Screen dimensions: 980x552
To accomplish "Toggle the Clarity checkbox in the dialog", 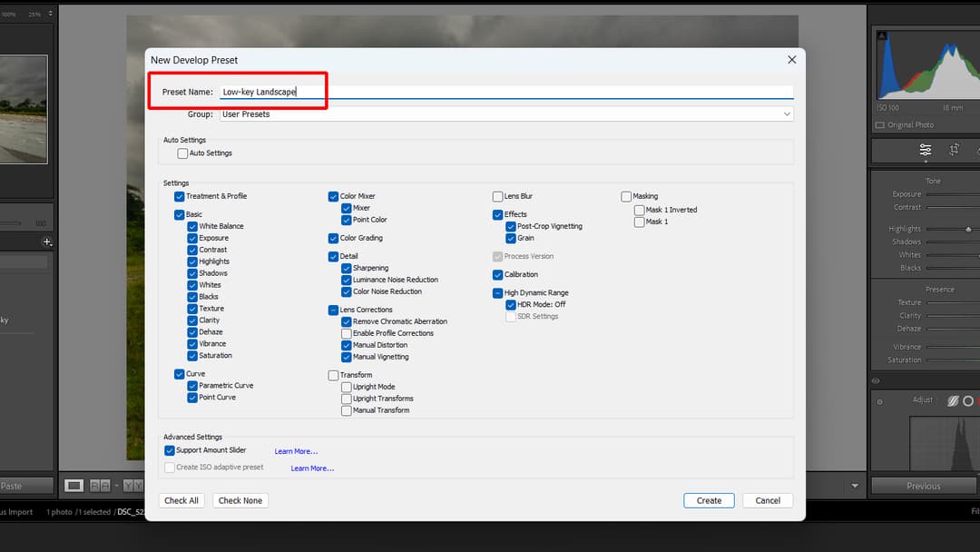I will coord(192,320).
